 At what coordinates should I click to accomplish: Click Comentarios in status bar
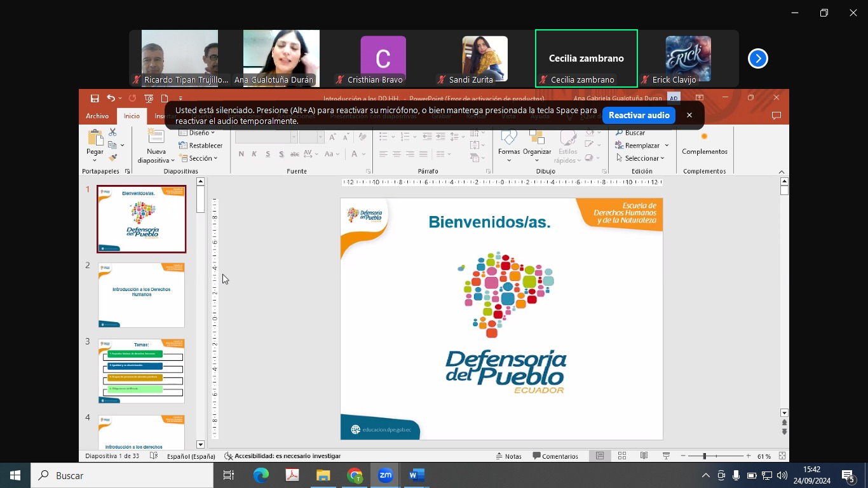tap(555, 456)
